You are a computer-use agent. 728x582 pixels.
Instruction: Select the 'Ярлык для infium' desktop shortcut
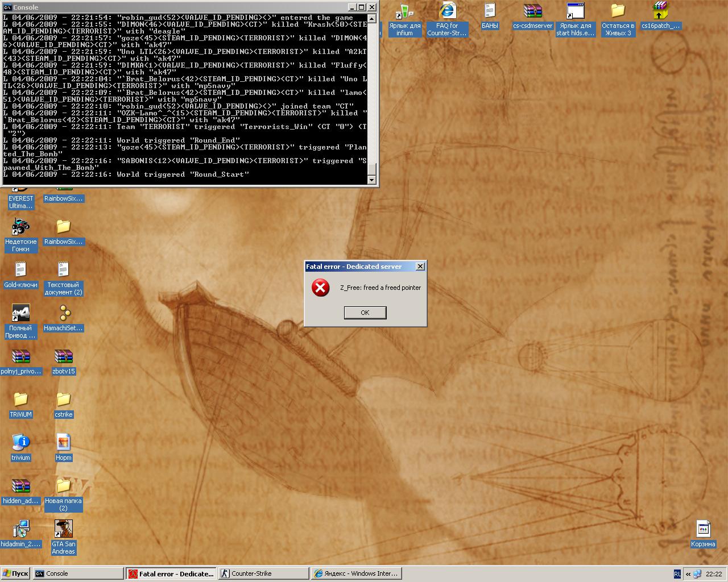click(404, 20)
